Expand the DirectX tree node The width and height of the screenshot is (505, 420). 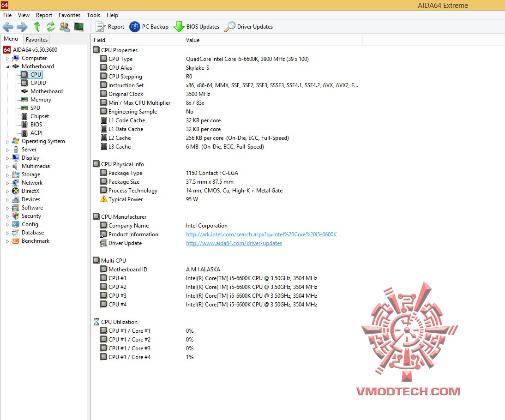pyautogui.click(x=7, y=192)
